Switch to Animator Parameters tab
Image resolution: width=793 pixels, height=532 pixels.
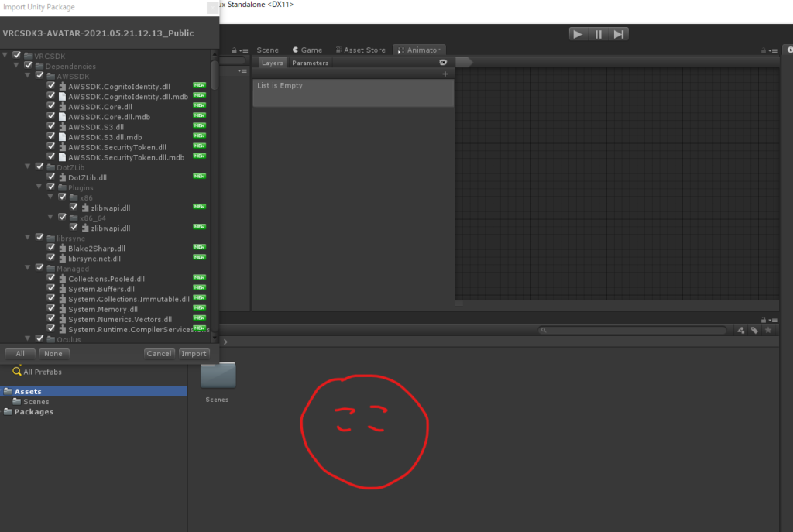coord(310,63)
